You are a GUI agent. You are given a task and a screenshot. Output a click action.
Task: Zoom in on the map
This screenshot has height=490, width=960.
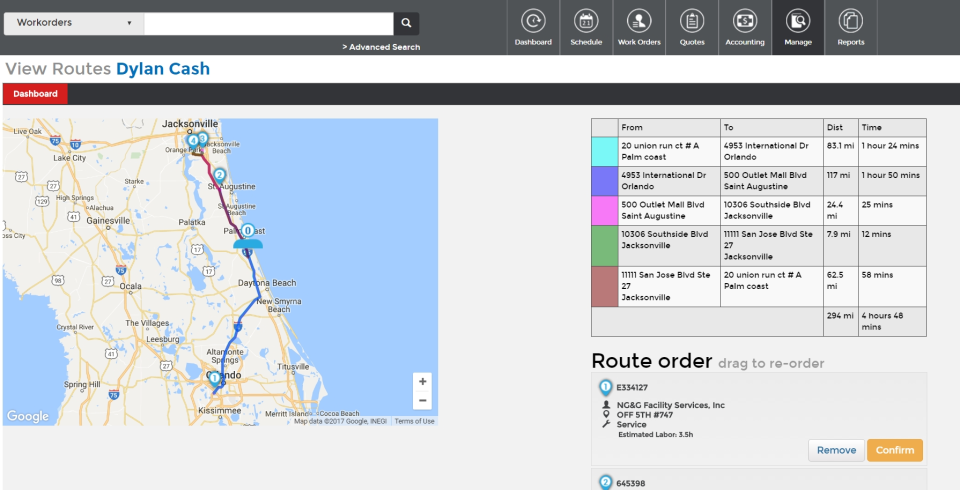[422, 382]
